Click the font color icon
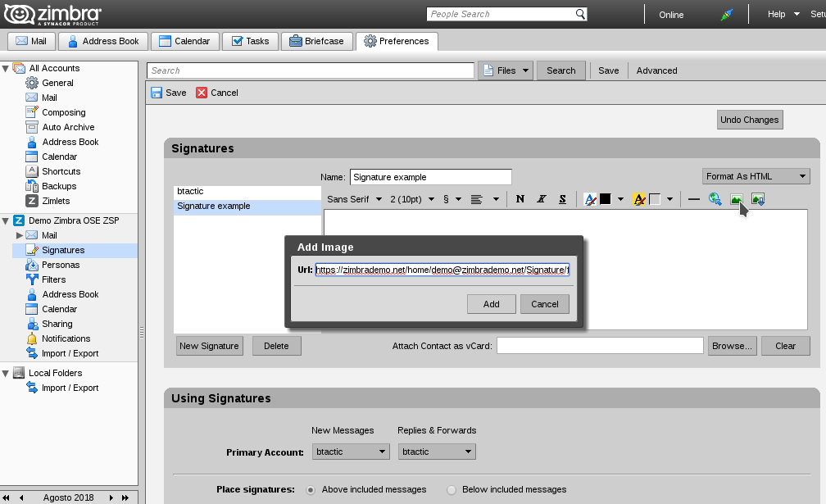Screen dimensions: 826x504 [x=590, y=199]
